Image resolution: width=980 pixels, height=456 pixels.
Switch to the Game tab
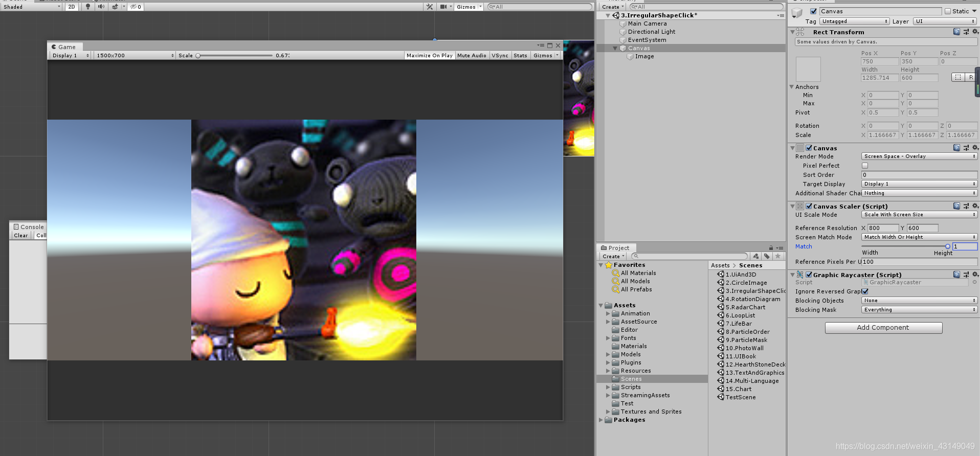click(x=64, y=47)
